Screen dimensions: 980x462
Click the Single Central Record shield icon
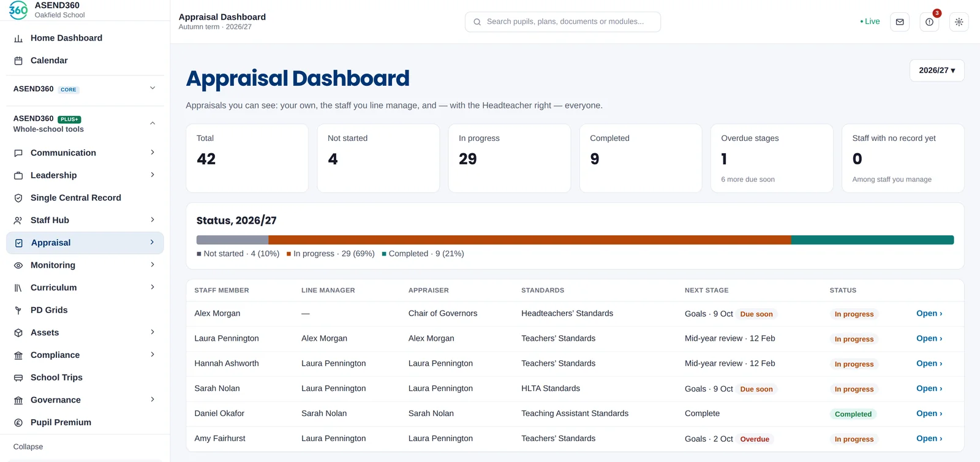[x=18, y=198]
